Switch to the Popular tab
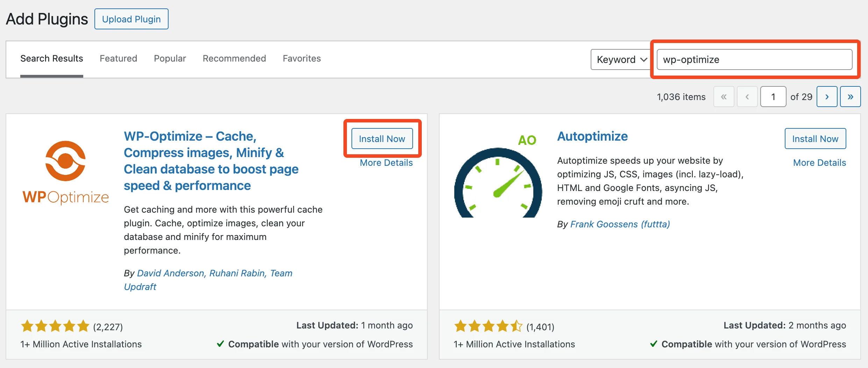Image resolution: width=868 pixels, height=368 pixels. coord(170,58)
